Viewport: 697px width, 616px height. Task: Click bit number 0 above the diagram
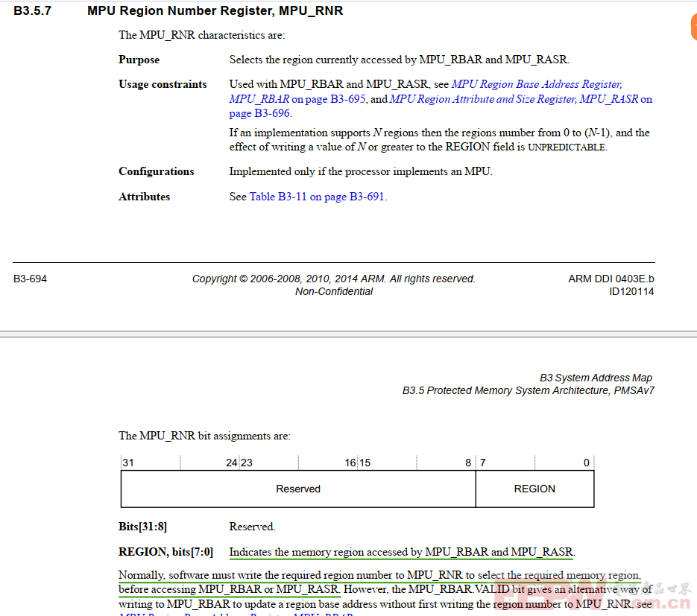click(x=587, y=463)
